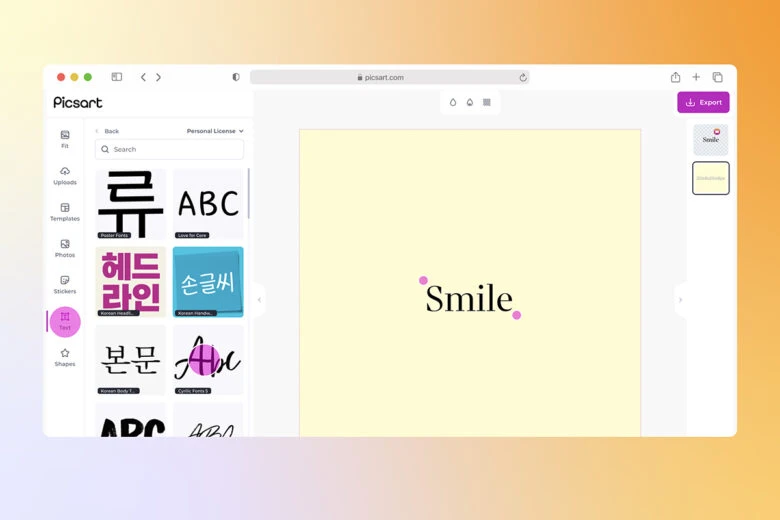Click the solid square color icon in top toolbar
780x520 pixels.
(x=486, y=102)
